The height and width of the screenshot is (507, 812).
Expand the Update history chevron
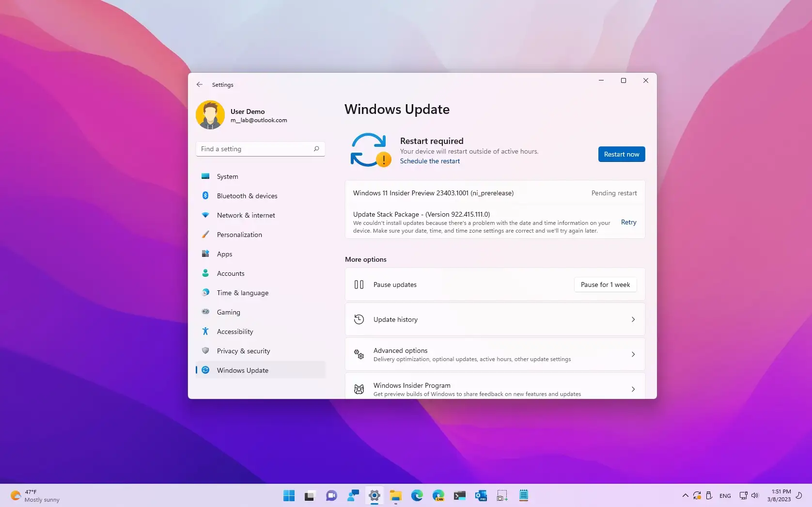(633, 319)
